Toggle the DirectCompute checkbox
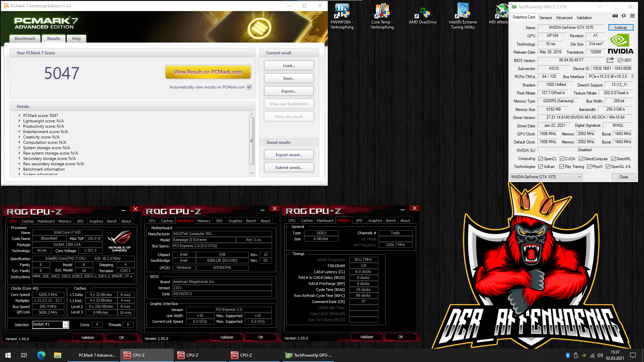Image resolution: width=644 pixels, height=362 pixels. click(x=581, y=159)
